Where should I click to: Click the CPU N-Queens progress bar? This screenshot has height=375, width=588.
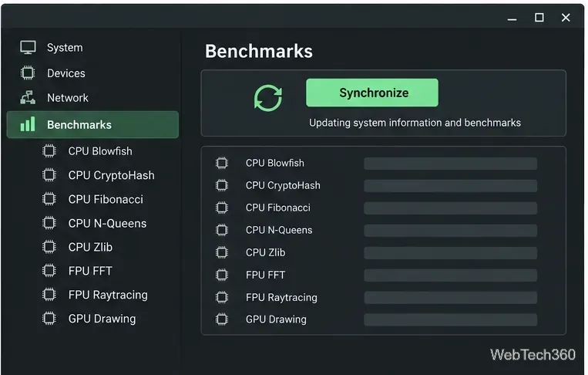click(450, 230)
